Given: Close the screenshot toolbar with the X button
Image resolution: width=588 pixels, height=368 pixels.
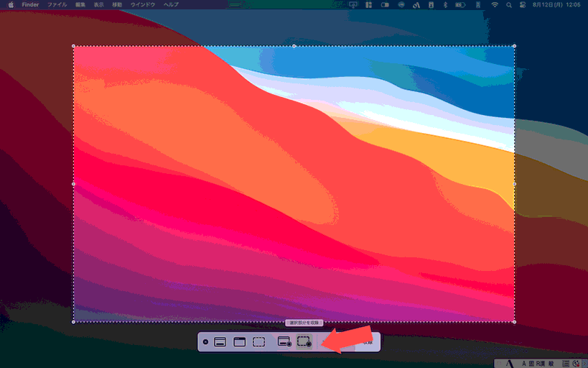Looking at the screenshot, I should [x=205, y=342].
